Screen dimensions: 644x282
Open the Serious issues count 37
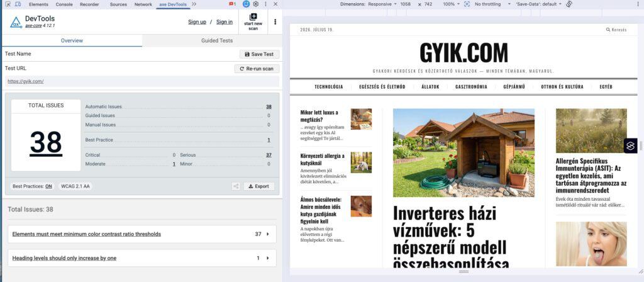[x=269, y=155]
